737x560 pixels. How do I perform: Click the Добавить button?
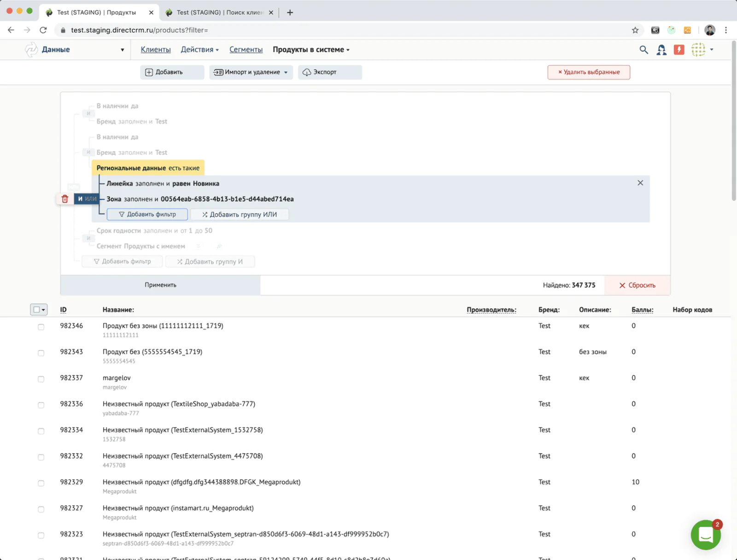(172, 72)
